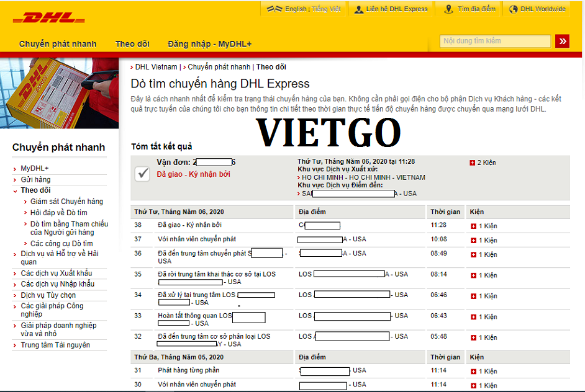Click the DHL logo
The width and height of the screenshot is (585, 392).
48,18
